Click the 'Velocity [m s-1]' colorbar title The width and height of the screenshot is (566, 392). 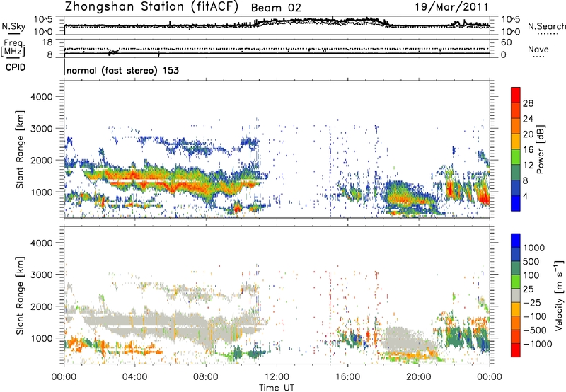[x=559, y=295]
